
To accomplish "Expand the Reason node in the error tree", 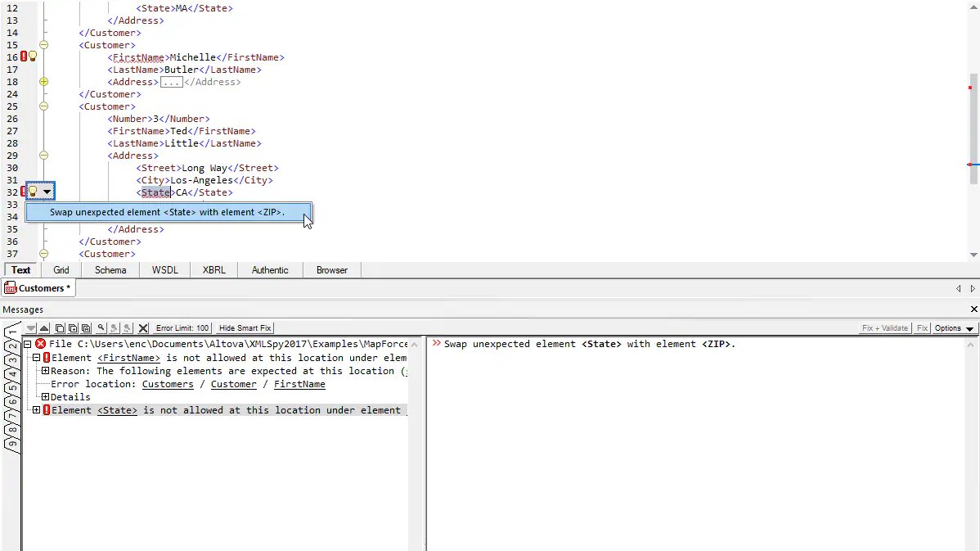I will click(x=44, y=371).
